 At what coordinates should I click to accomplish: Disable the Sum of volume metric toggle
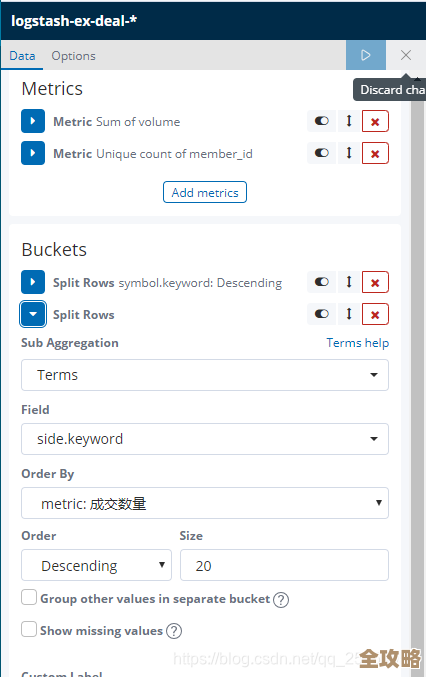click(x=322, y=121)
